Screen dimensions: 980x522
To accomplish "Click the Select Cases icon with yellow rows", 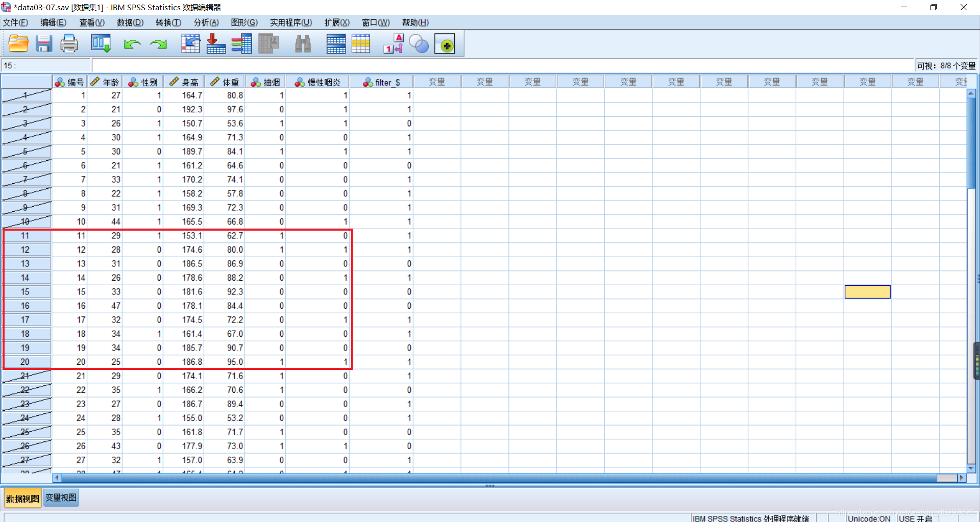I will pyautogui.click(x=361, y=44).
